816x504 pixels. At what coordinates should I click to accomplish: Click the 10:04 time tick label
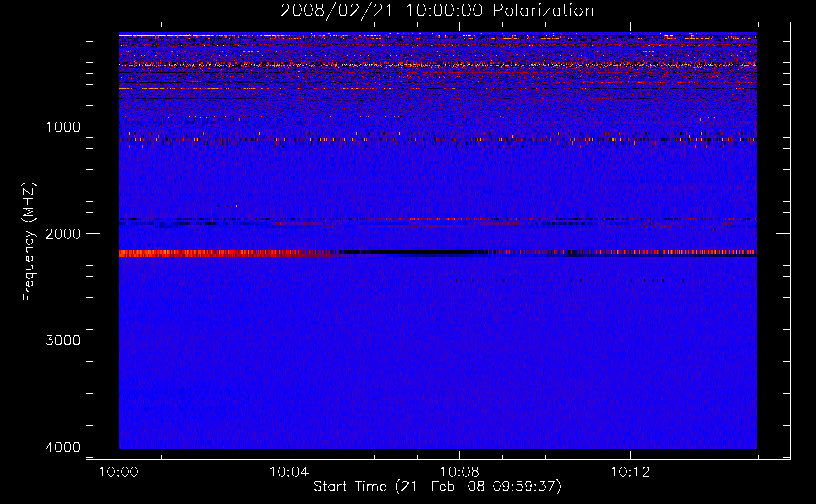(x=289, y=472)
